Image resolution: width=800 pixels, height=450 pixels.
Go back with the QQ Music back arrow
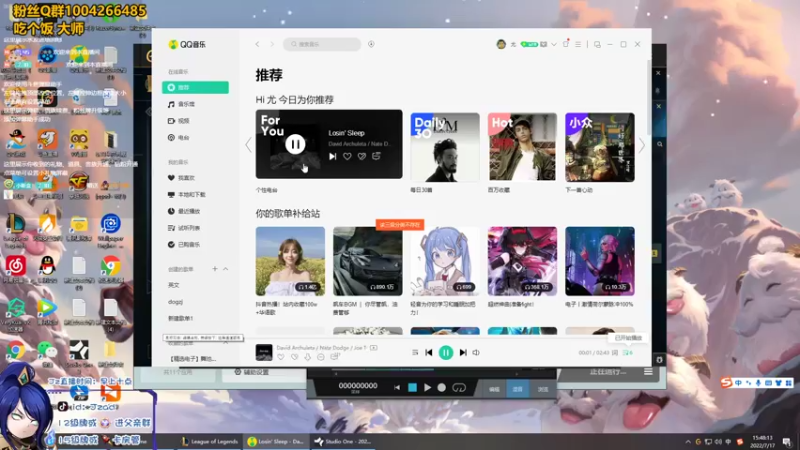[x=257, y=44]
